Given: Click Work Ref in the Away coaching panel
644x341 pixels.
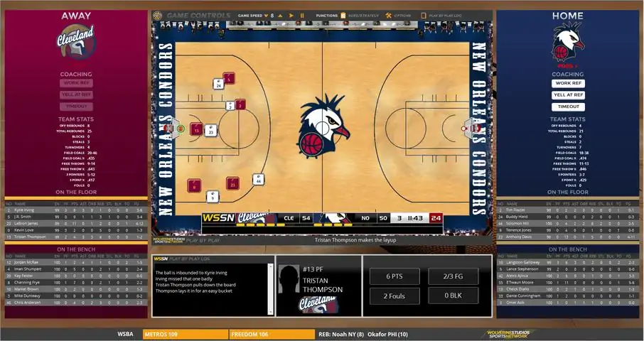Looking at the screenshot, I should pos(76,83).
